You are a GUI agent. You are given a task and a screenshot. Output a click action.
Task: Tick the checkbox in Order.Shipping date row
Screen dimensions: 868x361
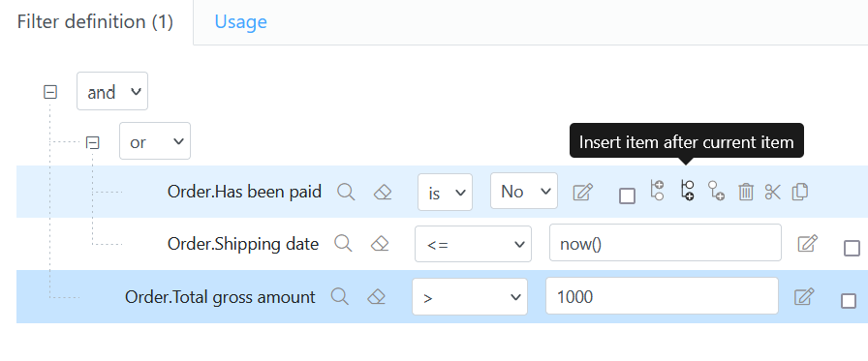coord(852,248)
